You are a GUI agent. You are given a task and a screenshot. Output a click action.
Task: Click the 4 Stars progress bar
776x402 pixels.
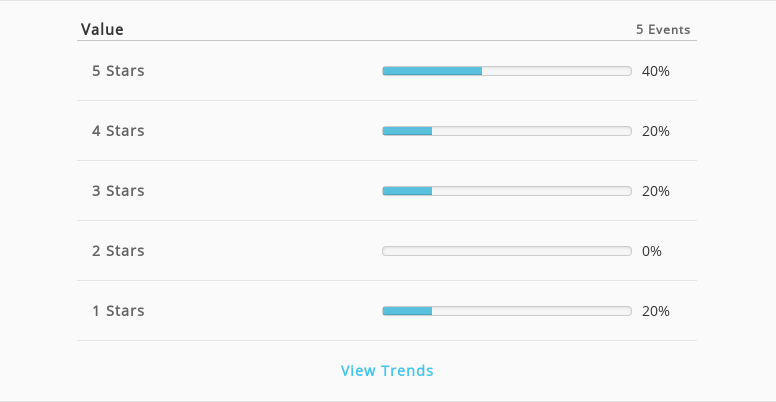[x=507, y=131]
